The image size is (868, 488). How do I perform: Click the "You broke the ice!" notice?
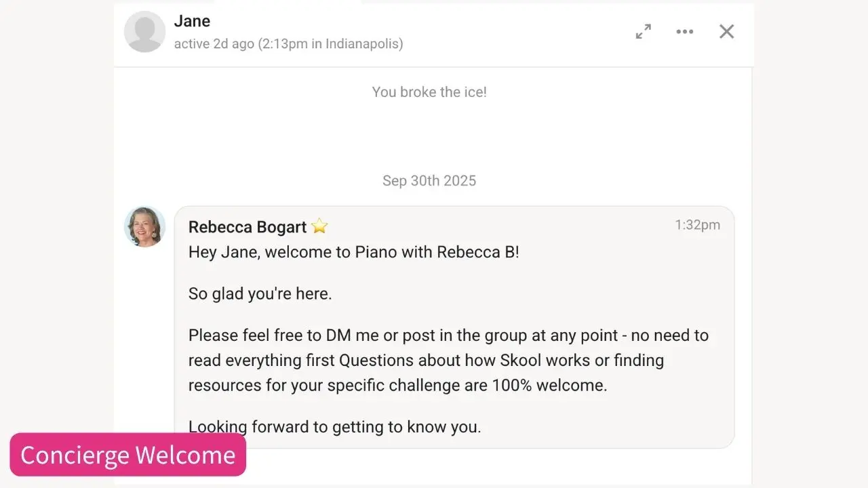(x=429, y=92)
